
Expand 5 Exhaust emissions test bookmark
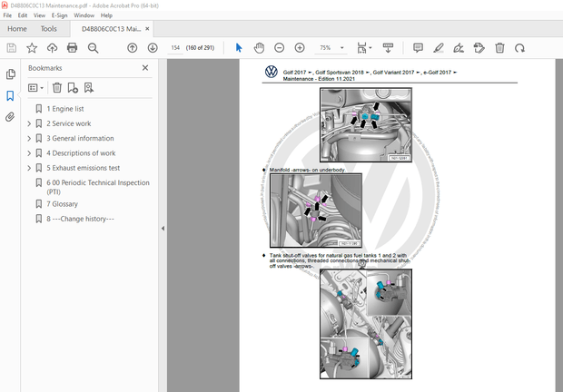(x=29, y=168)
